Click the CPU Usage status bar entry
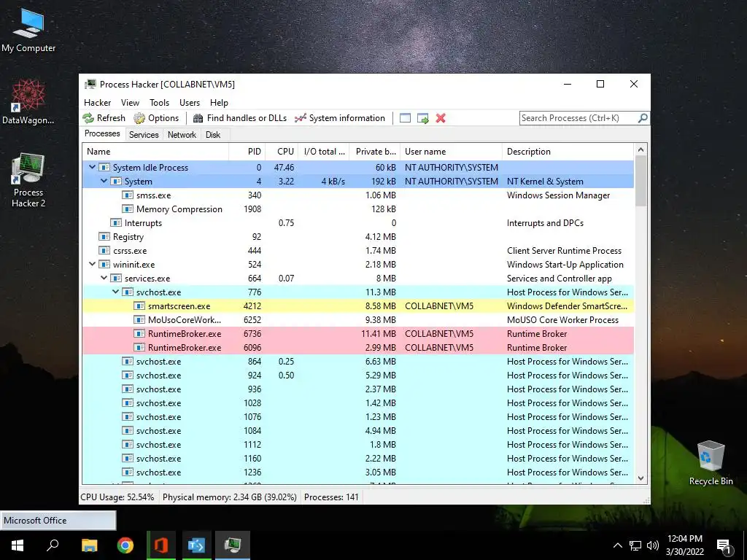 [x=117, y=497]
